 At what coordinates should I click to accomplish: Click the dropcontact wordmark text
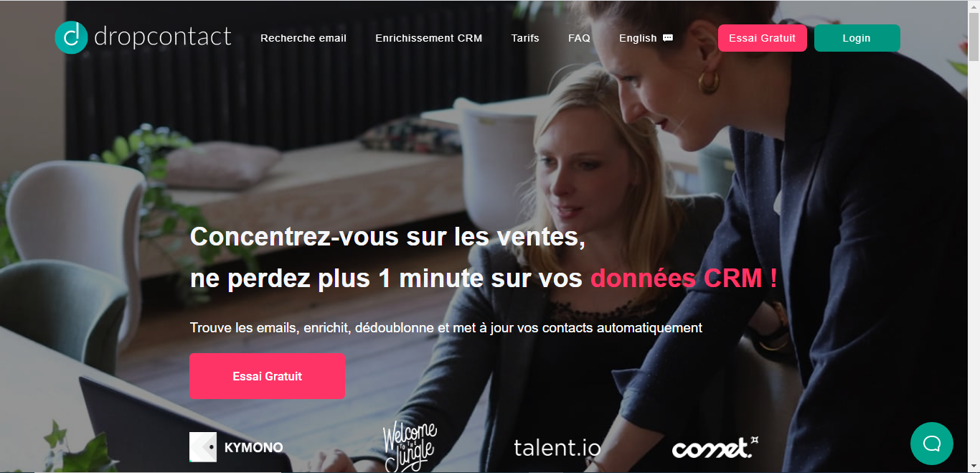click(163, 37)
